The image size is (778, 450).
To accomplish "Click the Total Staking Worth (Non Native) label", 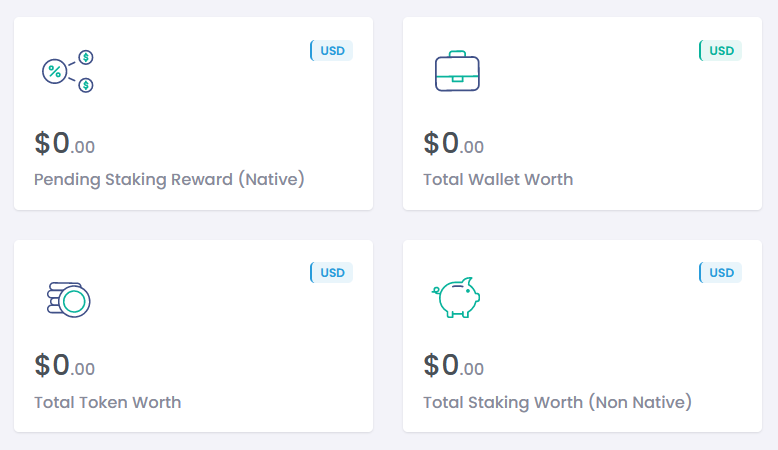I will pos(557,403).
